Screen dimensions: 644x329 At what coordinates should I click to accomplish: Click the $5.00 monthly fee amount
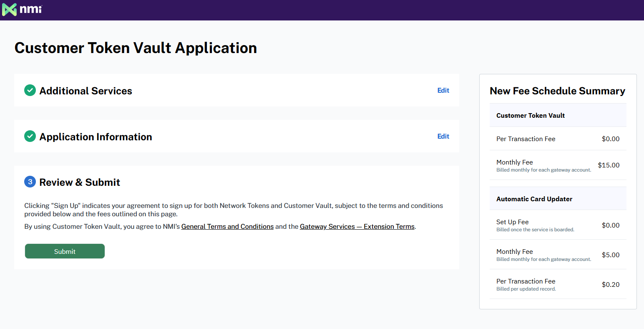pyautogui.click(x=611, y=255)
